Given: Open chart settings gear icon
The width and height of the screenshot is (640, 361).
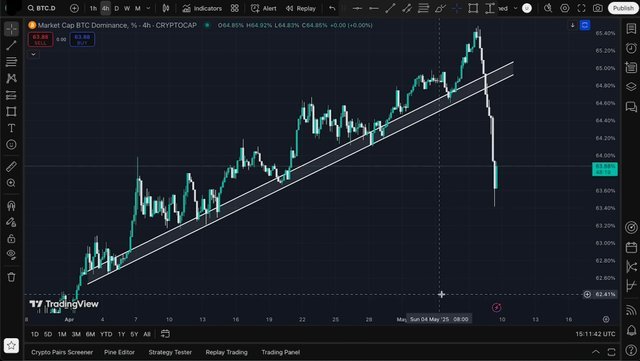Looking at the screenshot, I should coord(564,8).
